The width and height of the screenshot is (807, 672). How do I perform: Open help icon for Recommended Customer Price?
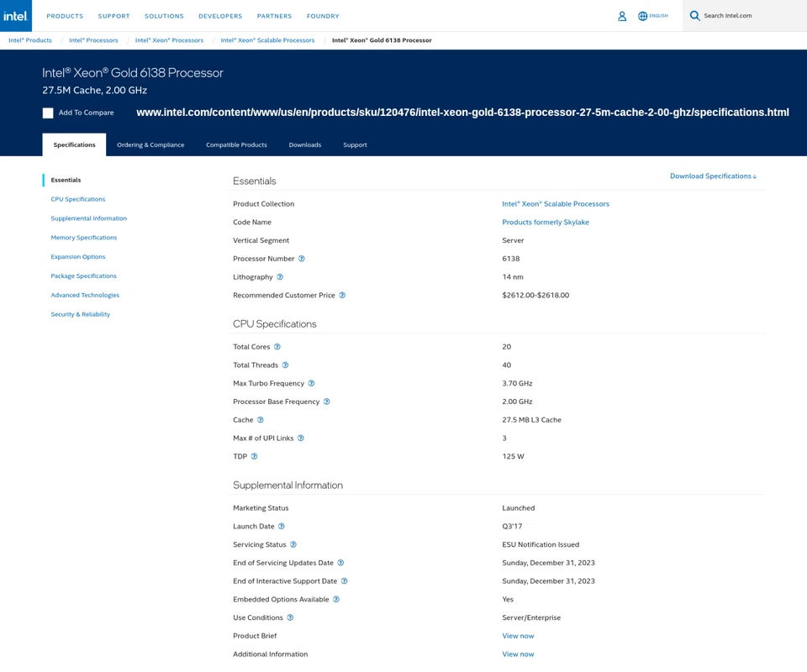click(x=342, y=295)
